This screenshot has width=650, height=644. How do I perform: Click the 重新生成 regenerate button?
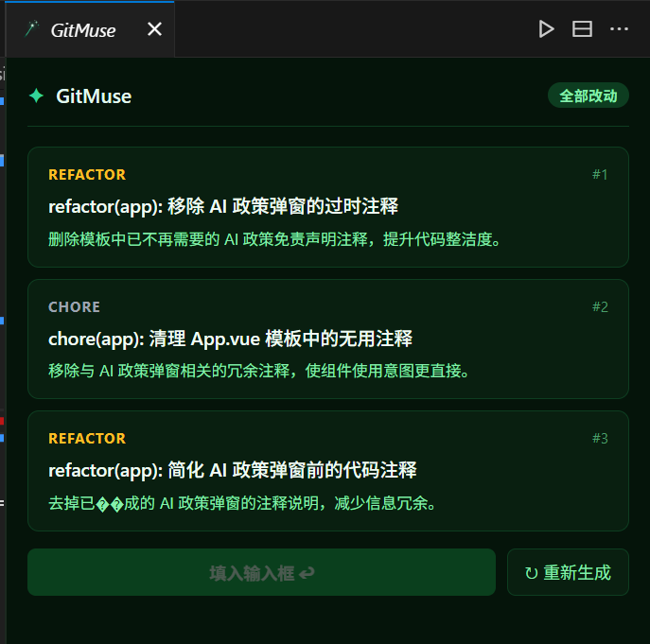[568, 572]
